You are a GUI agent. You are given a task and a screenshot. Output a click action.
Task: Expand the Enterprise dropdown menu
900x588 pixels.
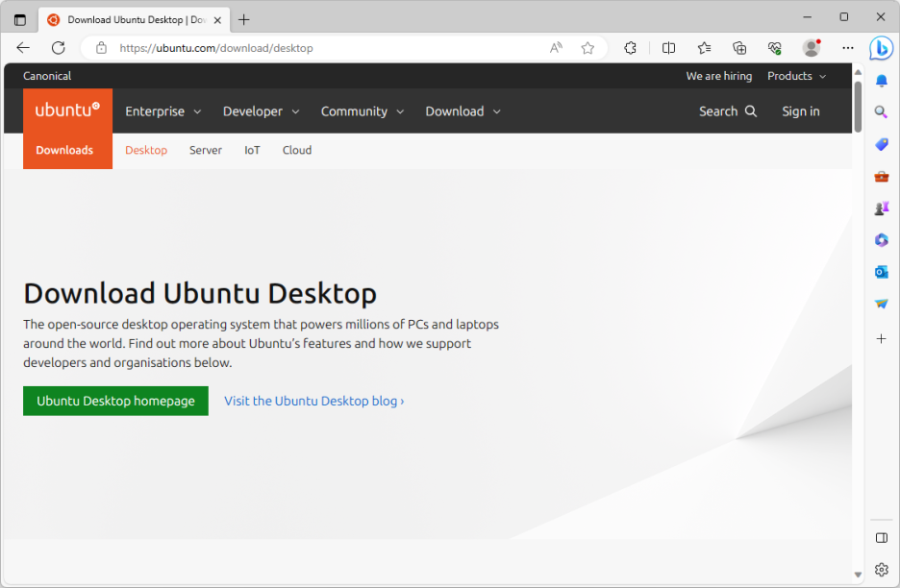163,111
